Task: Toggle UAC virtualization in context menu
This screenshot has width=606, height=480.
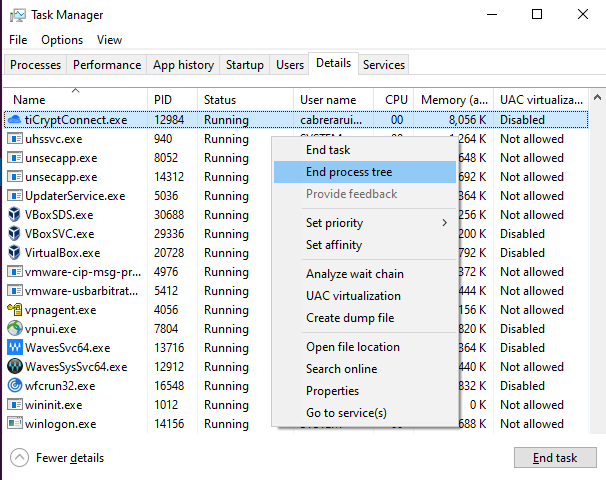Action: 353,296
